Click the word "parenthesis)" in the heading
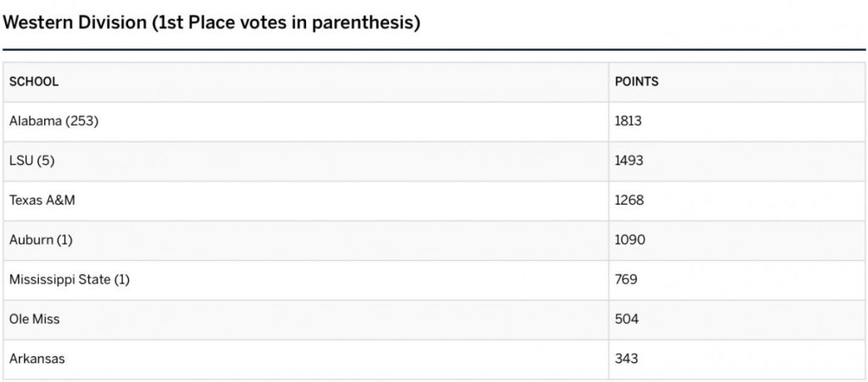Image resolution: width=868 pixels, height=382 pixels. tap(364, 24)
